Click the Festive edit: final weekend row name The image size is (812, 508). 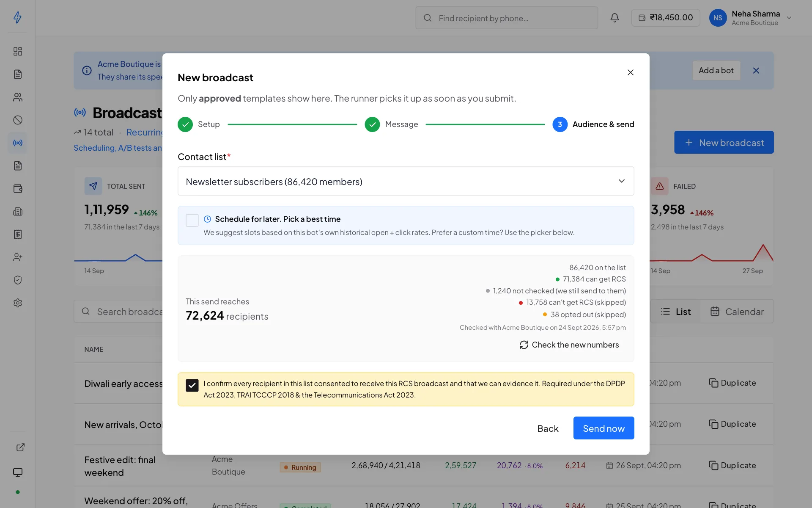click(120, 466)
